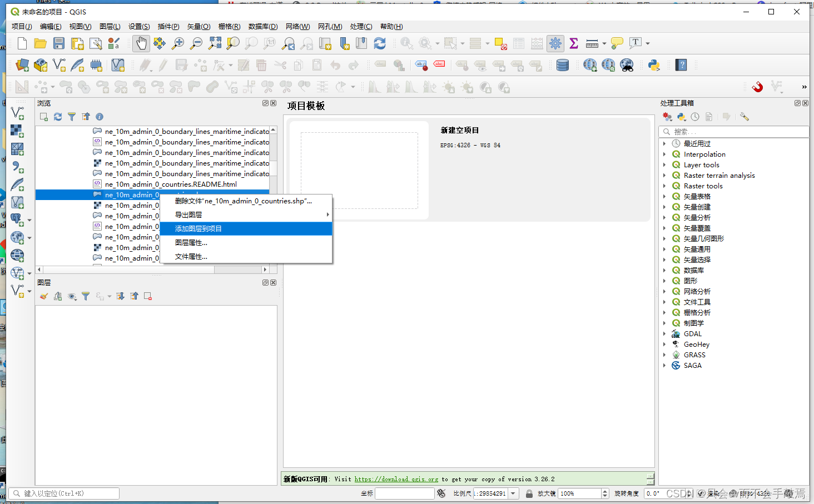Choose 图层属性... in the context menu

(x=246, y=243)
